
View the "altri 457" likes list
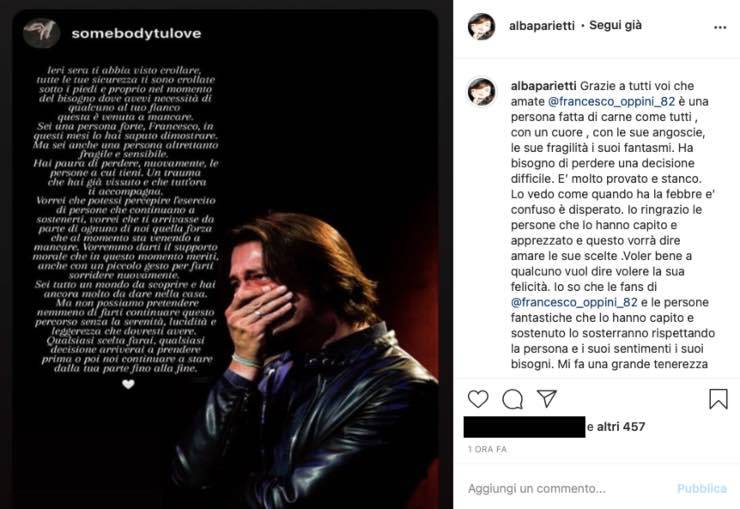(x=623, y=427)
